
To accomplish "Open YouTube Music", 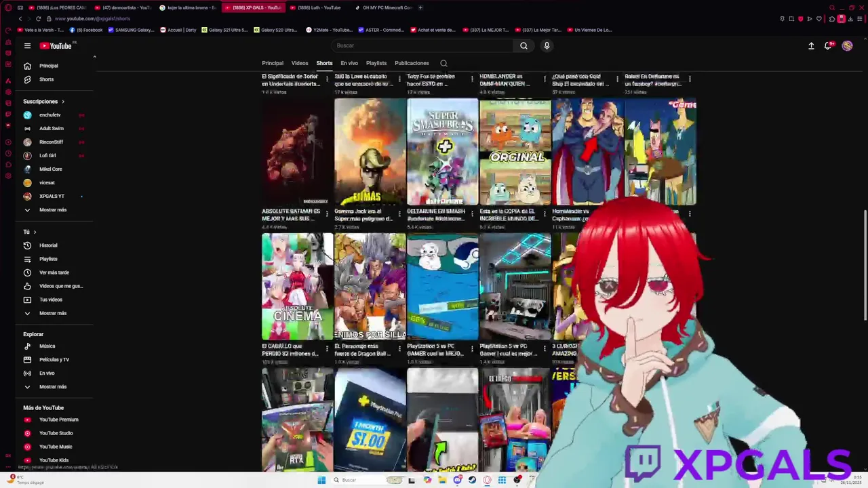I will [56, 447].
